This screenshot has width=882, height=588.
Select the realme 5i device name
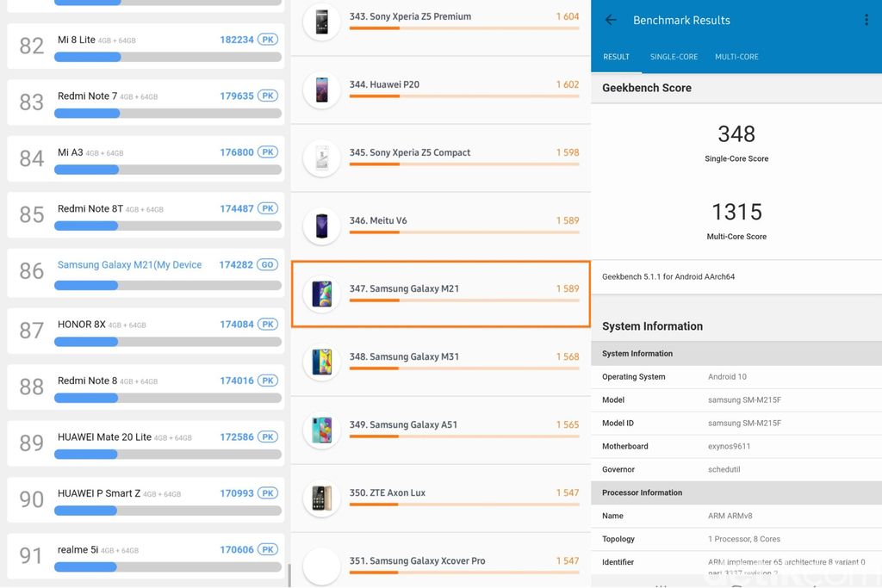pyautogui.click(x=78, y=549)
